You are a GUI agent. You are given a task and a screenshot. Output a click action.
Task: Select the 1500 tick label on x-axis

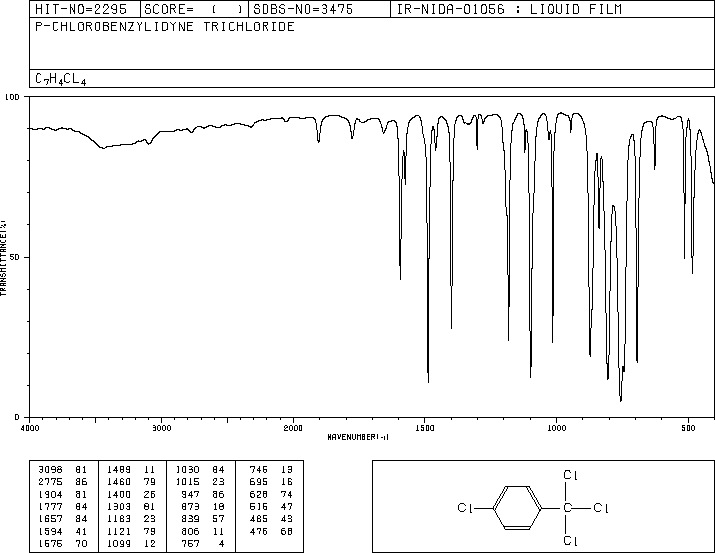point(425,428)
